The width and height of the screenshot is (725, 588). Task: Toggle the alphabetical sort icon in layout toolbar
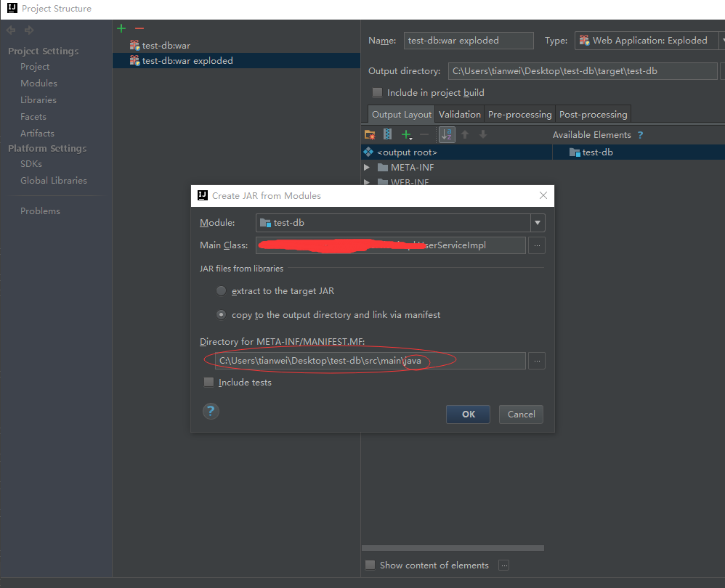(x=447, y=134)
